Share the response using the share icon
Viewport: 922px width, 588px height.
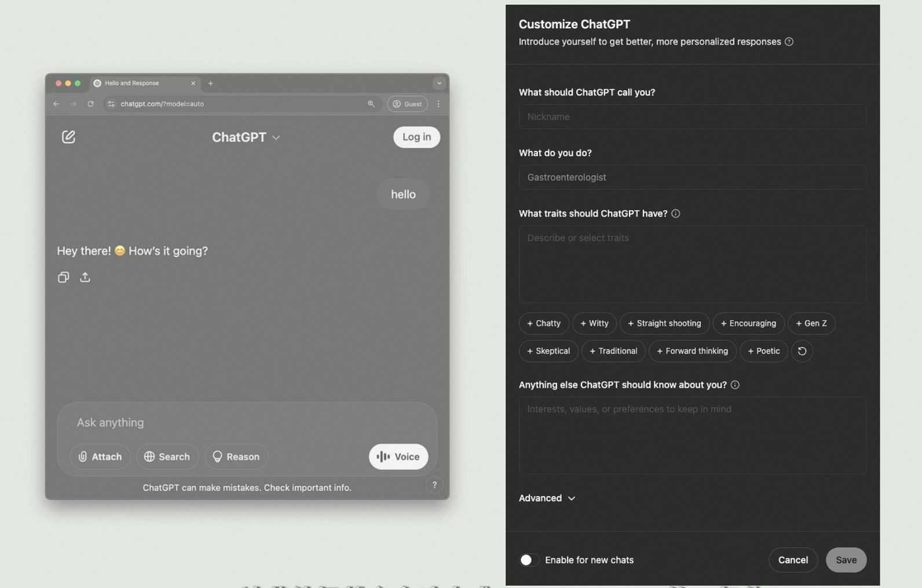click(x=85, y=277)
